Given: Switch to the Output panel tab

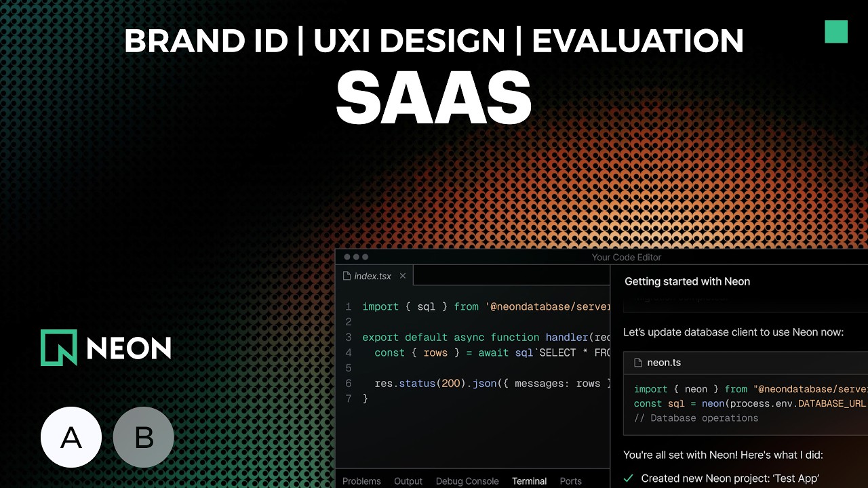Looking at the screenshot, I should click(408, 481).
